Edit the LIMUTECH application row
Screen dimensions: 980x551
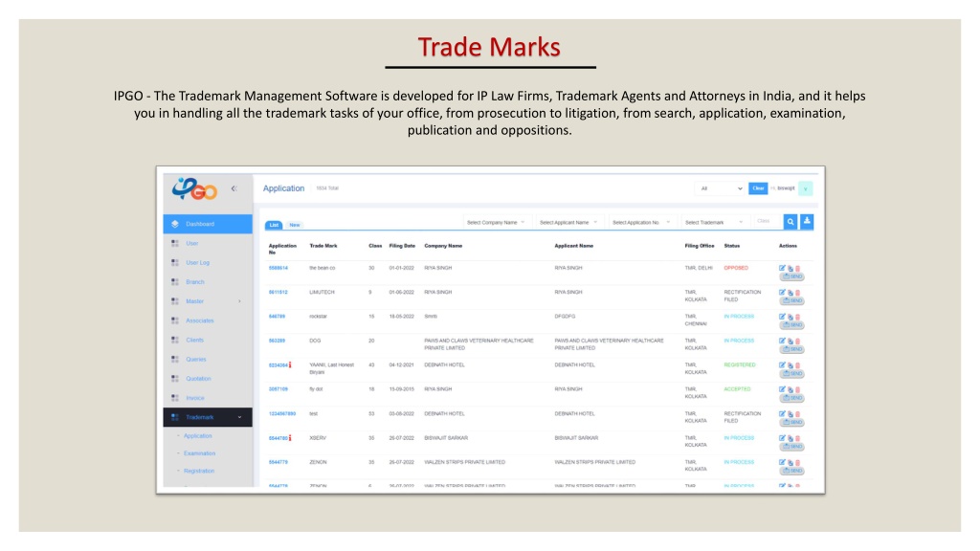(x=782, y=293)
